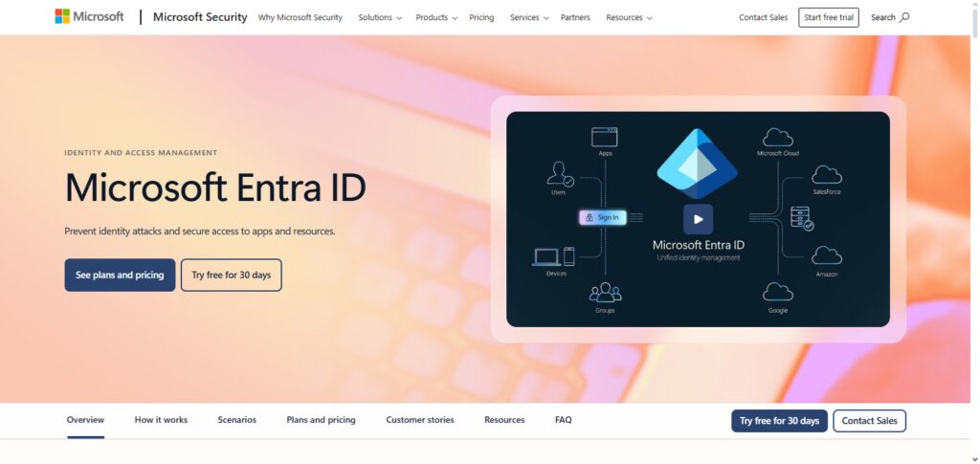This screenshot has height=464, width=980.
Task: Switch to the FAQ tab
Action: 563,420
